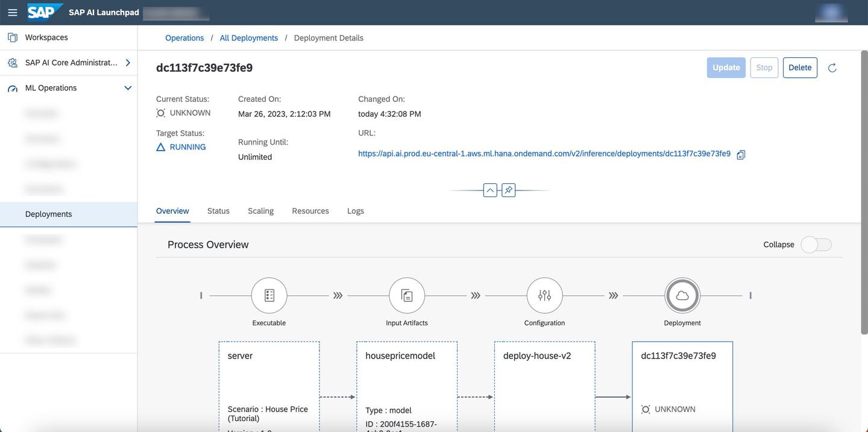Open the Logs tab

[x=356, y=211]
